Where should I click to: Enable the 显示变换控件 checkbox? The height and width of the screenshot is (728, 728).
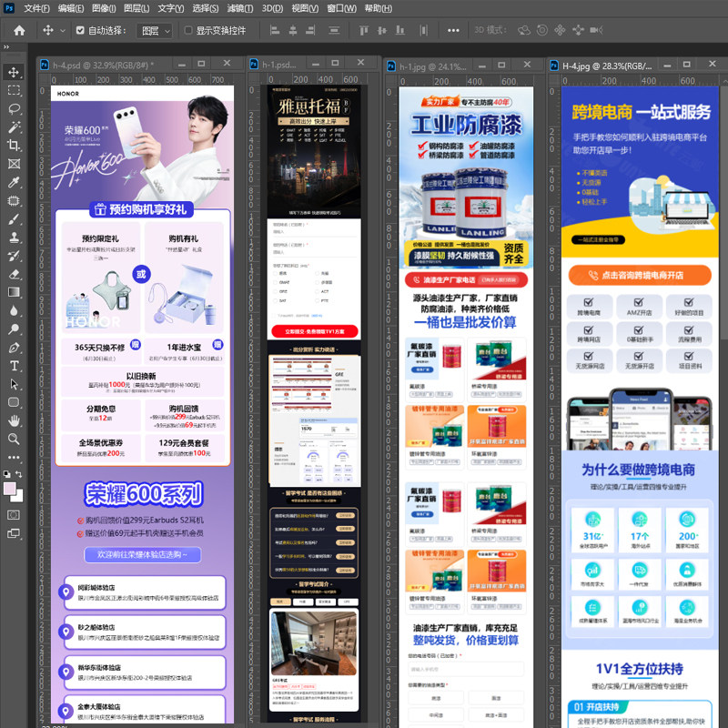coord(188,30)
